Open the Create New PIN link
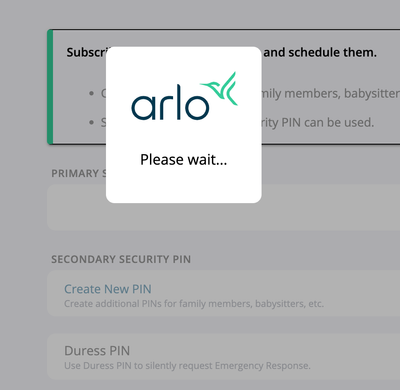 [108, 289]
